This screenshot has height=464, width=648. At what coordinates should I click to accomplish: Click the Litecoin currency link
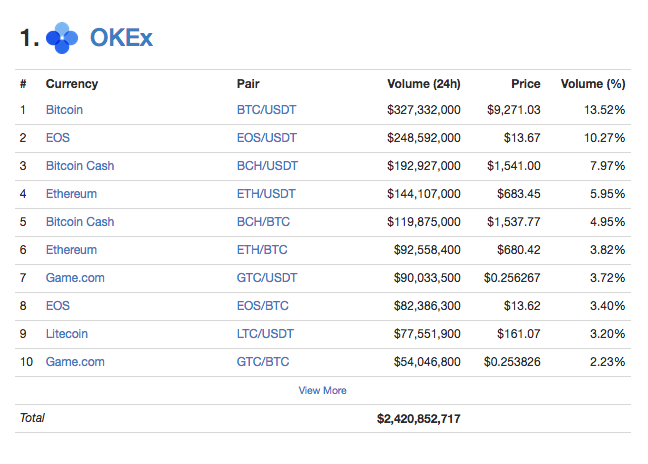tap(67, 334)
